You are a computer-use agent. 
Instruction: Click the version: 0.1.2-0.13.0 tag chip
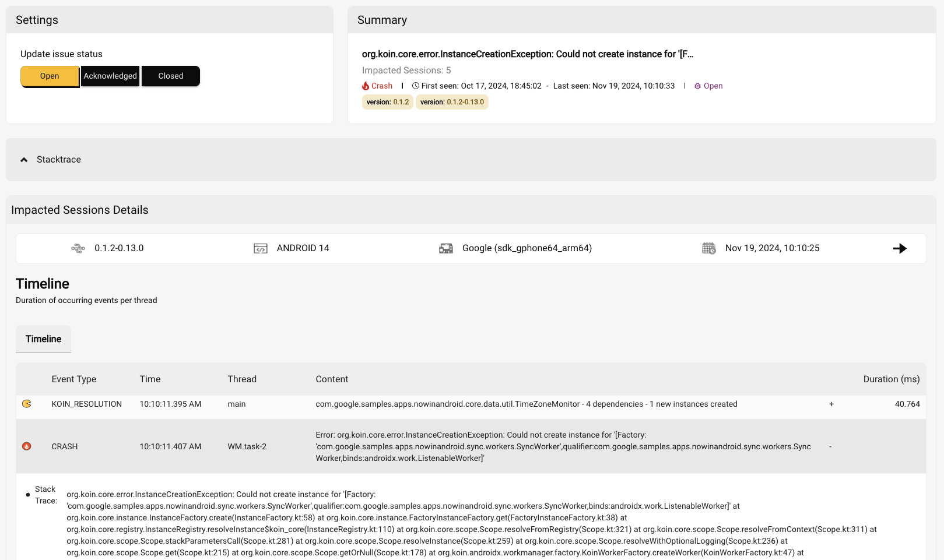coord(452,102)
